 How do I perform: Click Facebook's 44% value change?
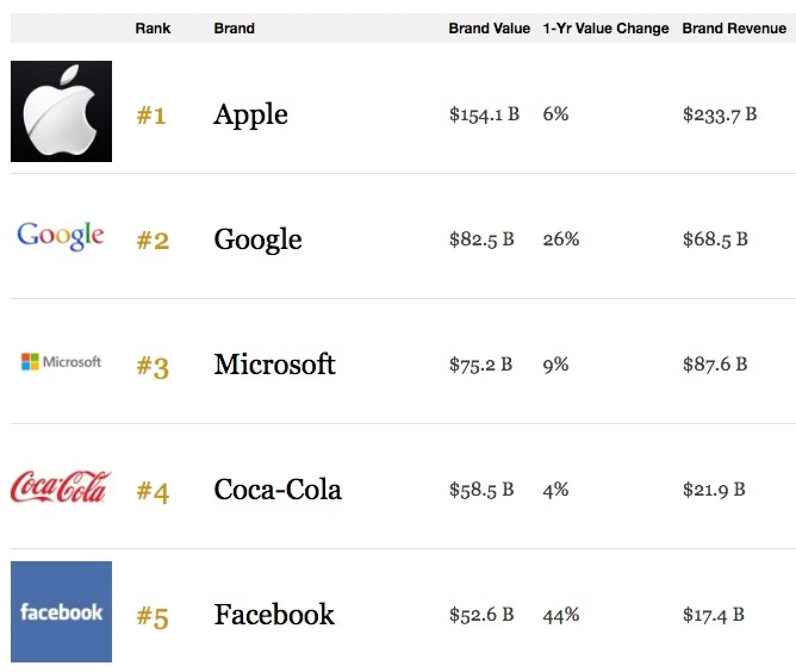[561, 615]
